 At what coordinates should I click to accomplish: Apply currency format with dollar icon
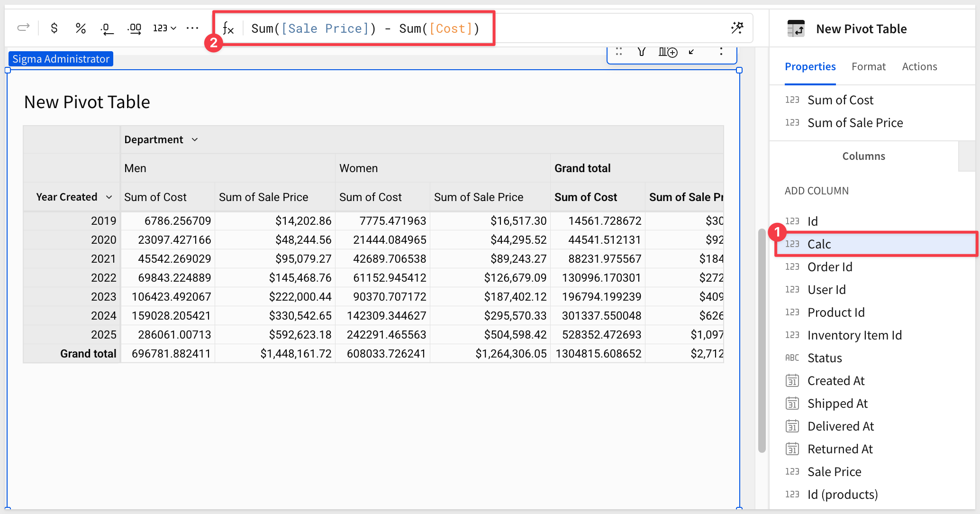[x=54, y=28]
